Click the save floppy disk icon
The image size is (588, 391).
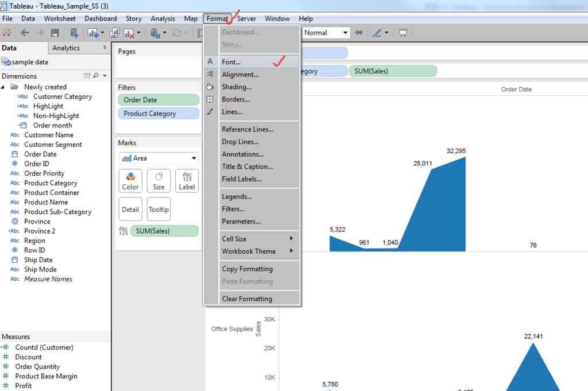point(55,33)
